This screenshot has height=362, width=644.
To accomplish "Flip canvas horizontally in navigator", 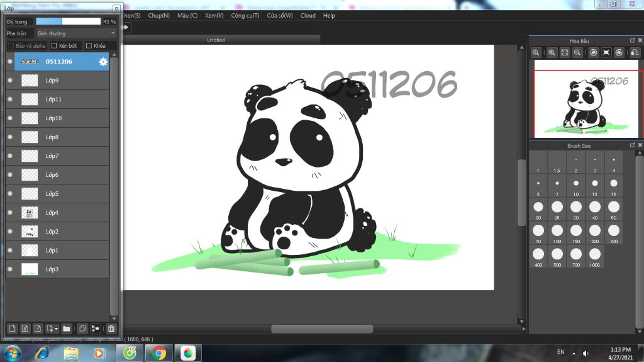I will [x=635, y=53].
